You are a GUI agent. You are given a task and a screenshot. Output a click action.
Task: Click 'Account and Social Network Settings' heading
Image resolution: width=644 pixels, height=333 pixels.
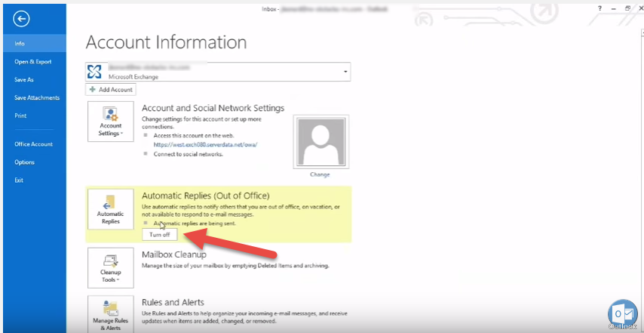pyautogui.click(x=213, y=108)
